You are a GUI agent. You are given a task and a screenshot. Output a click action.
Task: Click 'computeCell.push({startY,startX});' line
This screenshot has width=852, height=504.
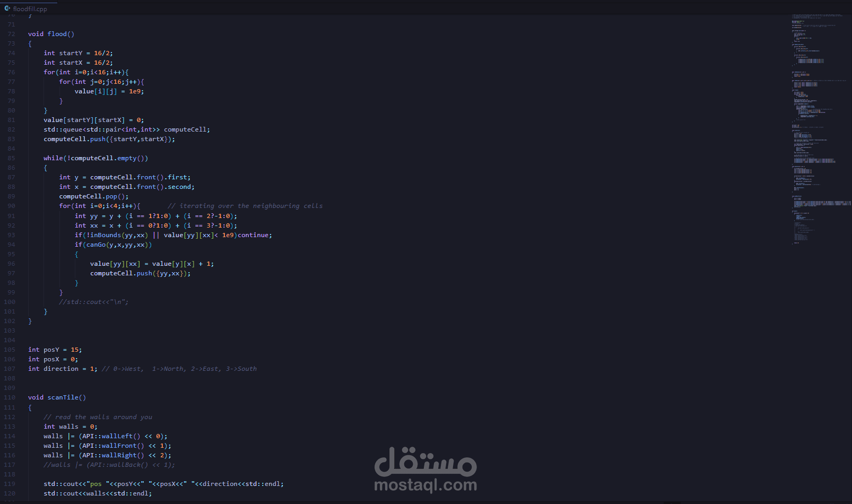coord(109,139)
